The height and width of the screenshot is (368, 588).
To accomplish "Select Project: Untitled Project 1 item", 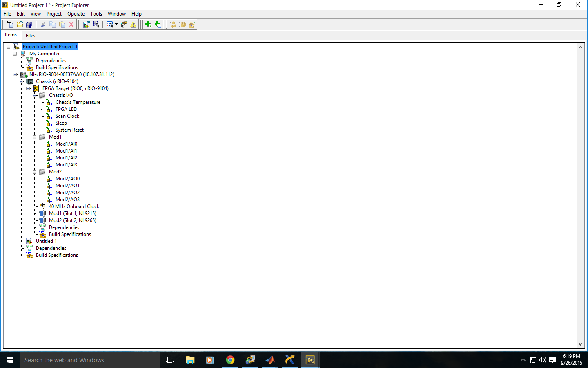I will [50, 47].
